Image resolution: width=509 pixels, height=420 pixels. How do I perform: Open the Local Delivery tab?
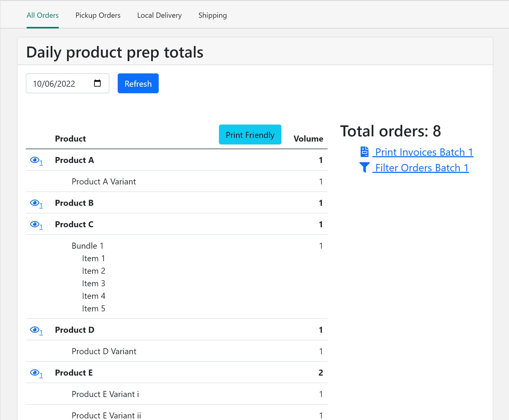tap(159, 15)
